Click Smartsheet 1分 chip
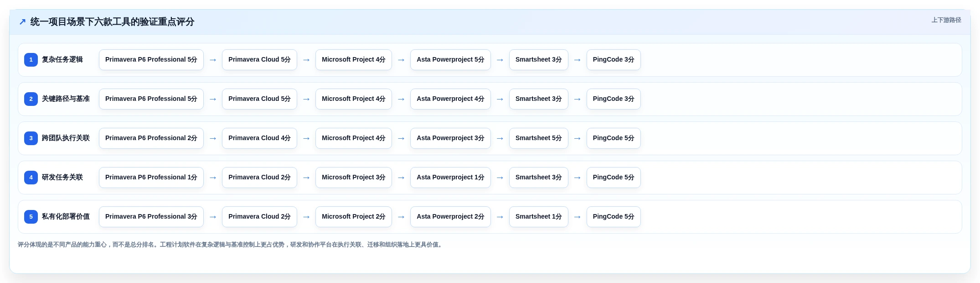980x283 pixels. click(x=539, y=217)
